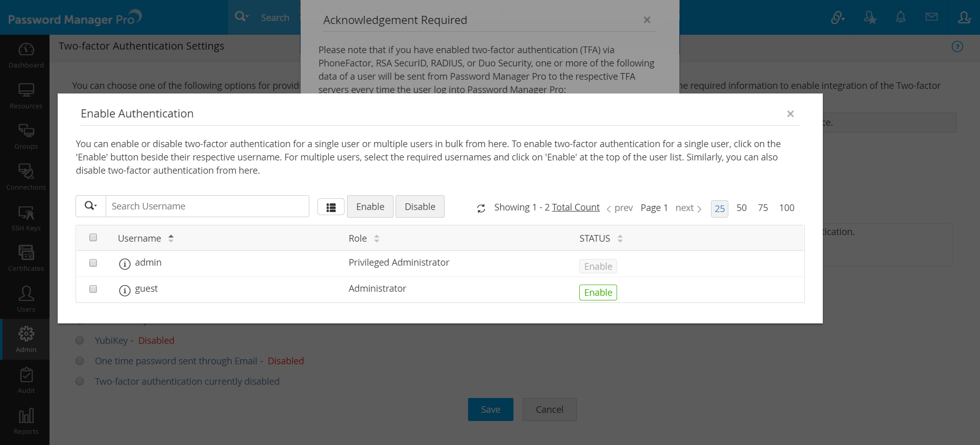Screen dimensions: 980x445
Task: Go to Reports in sidebar
Action: [26, 421]
